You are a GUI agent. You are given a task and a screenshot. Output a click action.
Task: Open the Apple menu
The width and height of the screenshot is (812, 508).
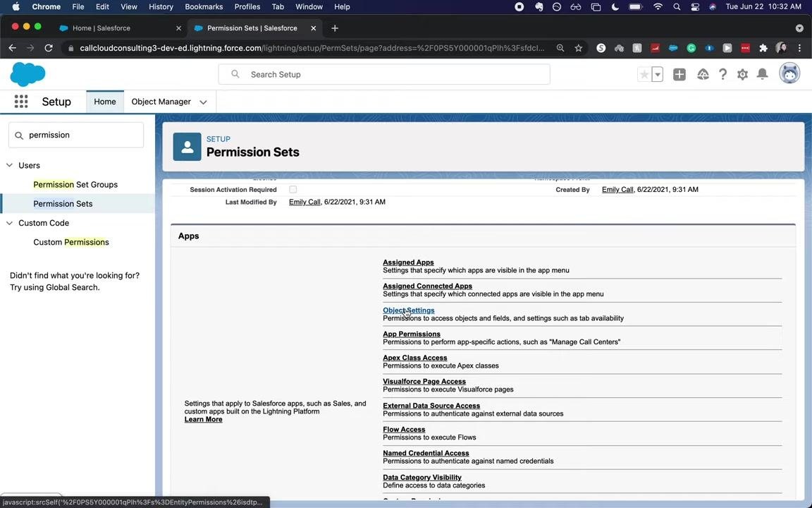pyautogui.click(x=16, y=7)
